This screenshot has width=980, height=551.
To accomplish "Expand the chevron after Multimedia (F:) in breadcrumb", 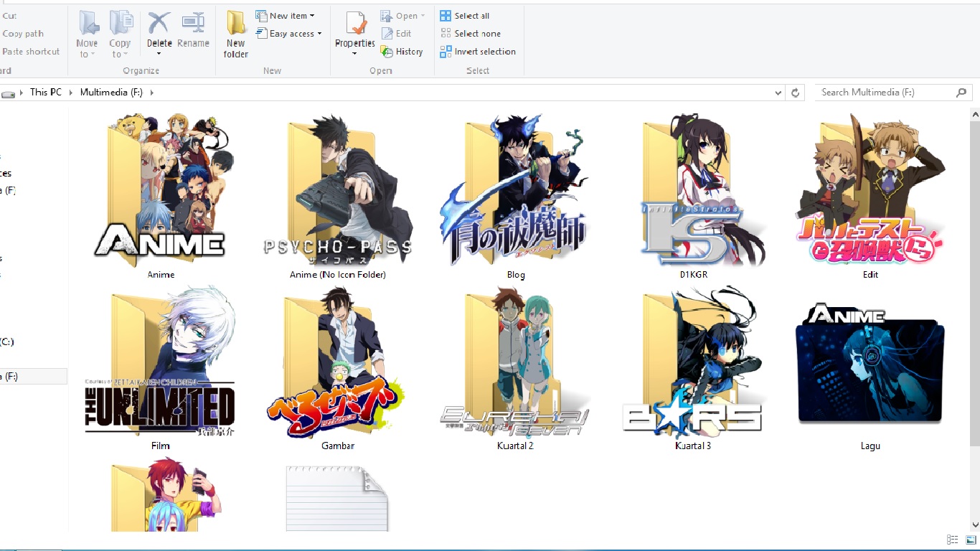I will pyautogui.click(x=152, y=93).
